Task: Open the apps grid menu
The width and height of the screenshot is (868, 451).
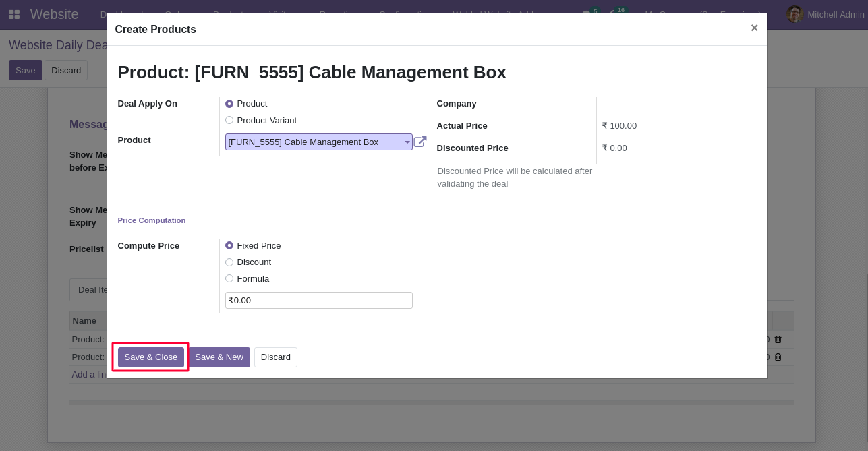Action: click(14, 14)
